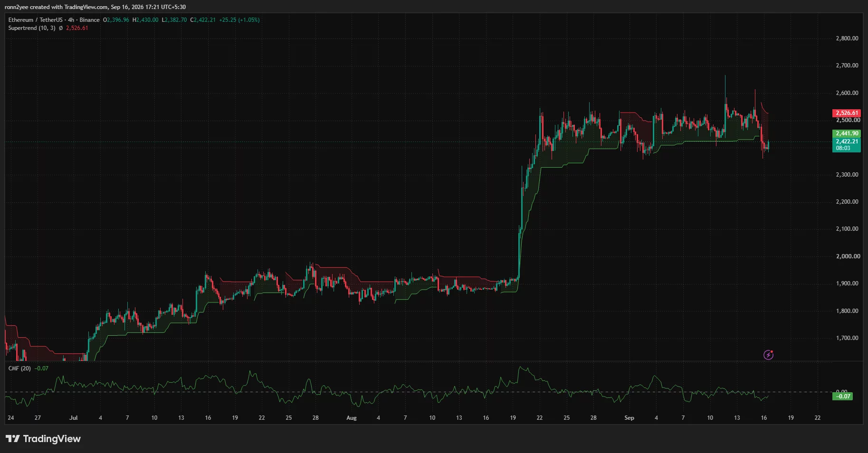Click the Aug label on time axis

coord(352,418)
